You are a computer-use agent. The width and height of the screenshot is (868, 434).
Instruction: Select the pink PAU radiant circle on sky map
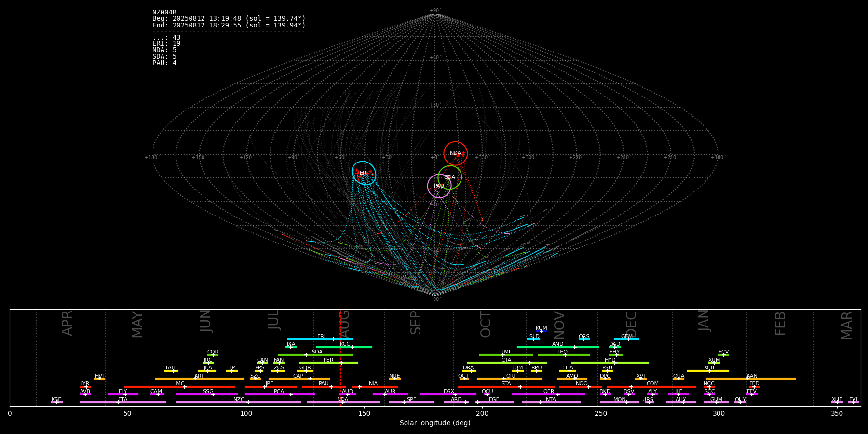point(439,186)
